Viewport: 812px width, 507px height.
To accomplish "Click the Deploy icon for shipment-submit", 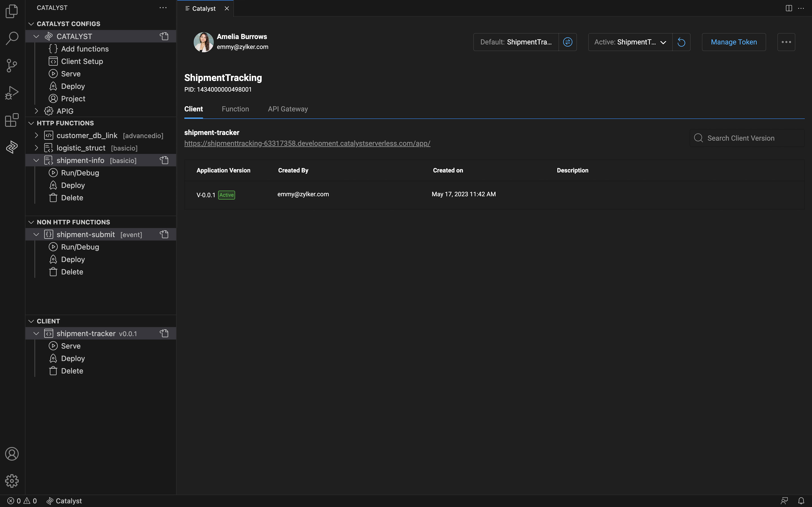I will [53, 259].
